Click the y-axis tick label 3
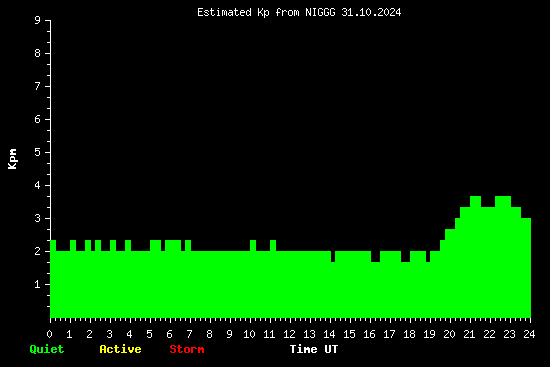The image size is (550, 367). [38, 218]
